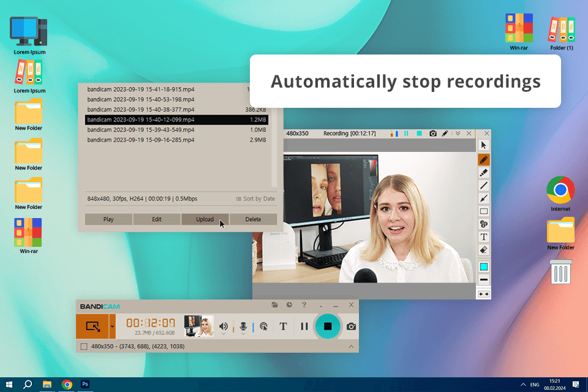Open the Sort by Date option
This screenshot has height=392, width=588.
[255, 199]
